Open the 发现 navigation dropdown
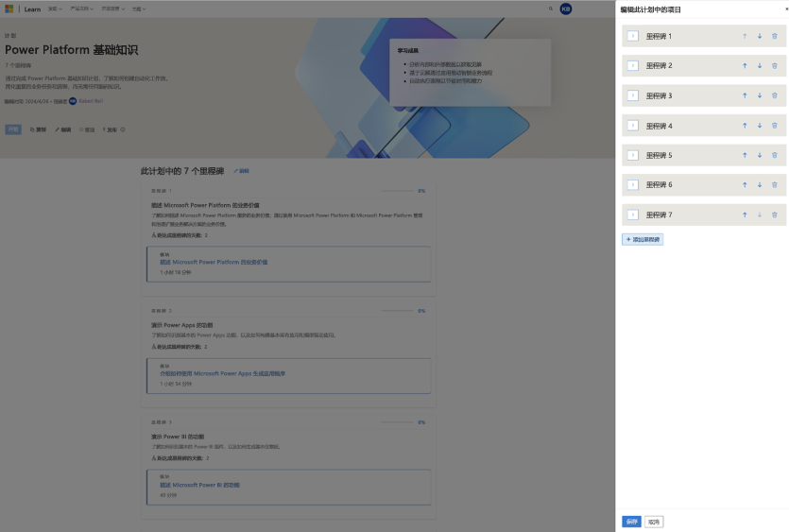This screenshot has height=532, width=789. pyautogui.click(x=55, y=9)
